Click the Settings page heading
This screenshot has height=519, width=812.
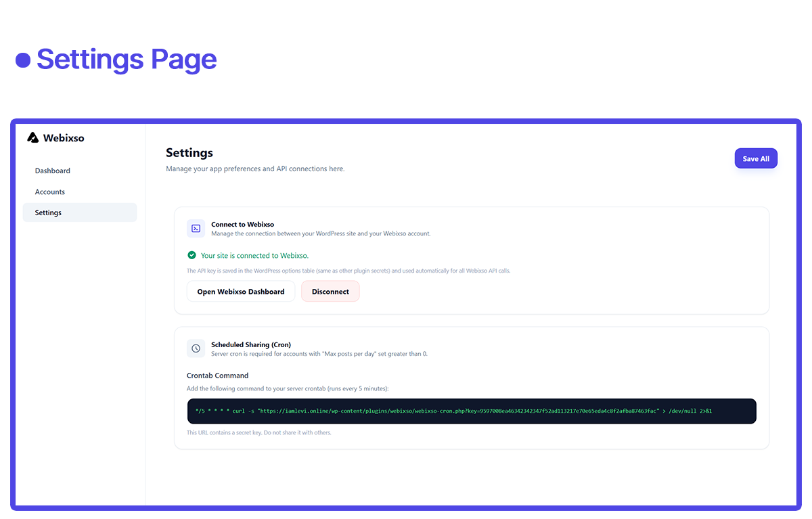tap(189, 153)
